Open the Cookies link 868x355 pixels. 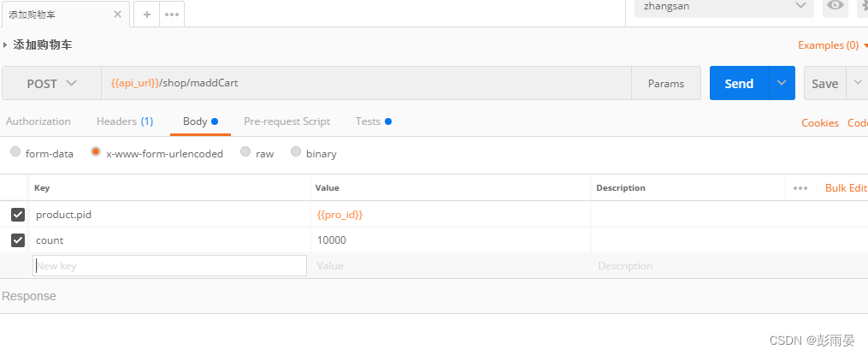819,123
